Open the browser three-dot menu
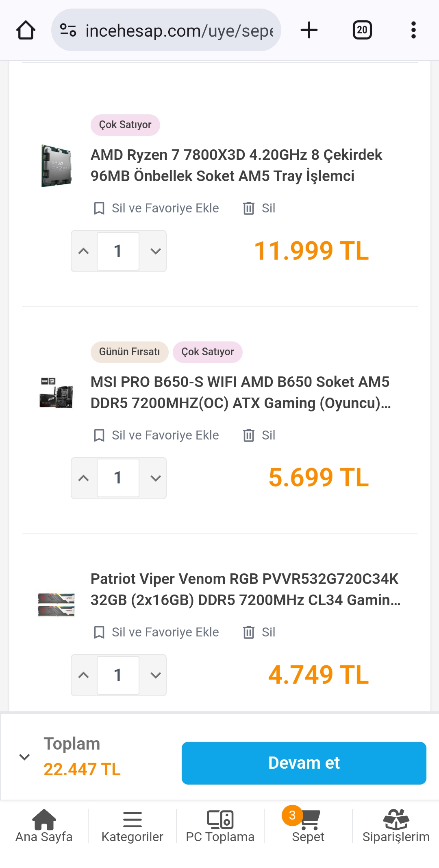 pyautogui.click(x=413, y=30)
